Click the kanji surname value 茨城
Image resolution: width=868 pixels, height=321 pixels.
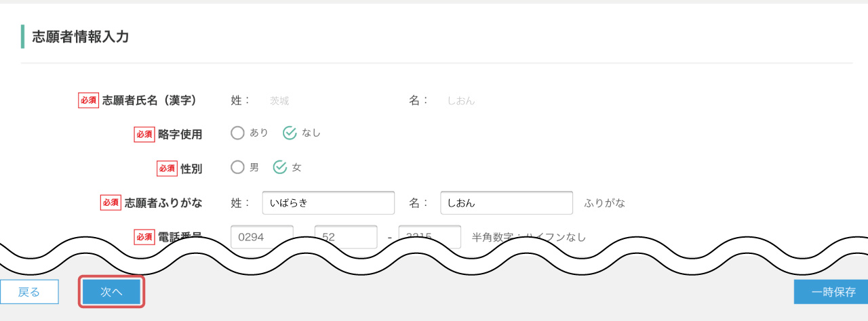[279, 101]
